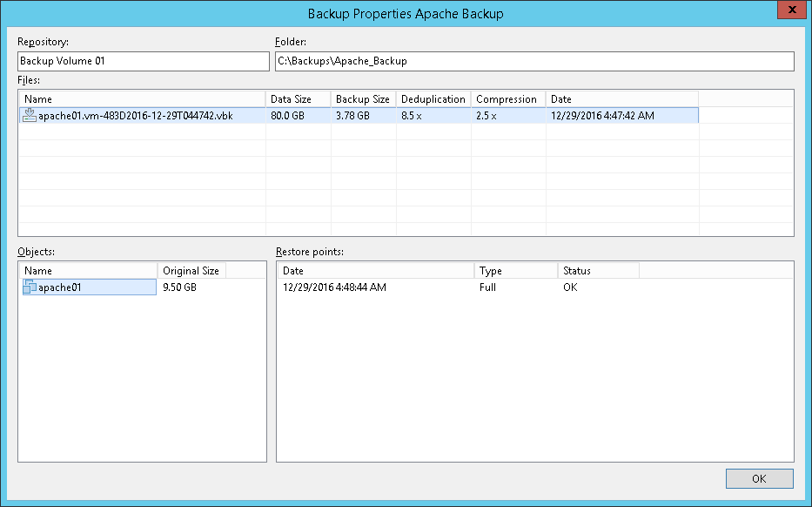This screenshot has width=812, height=507.
Task: Click the Compression column header
Action: (507, 99)
